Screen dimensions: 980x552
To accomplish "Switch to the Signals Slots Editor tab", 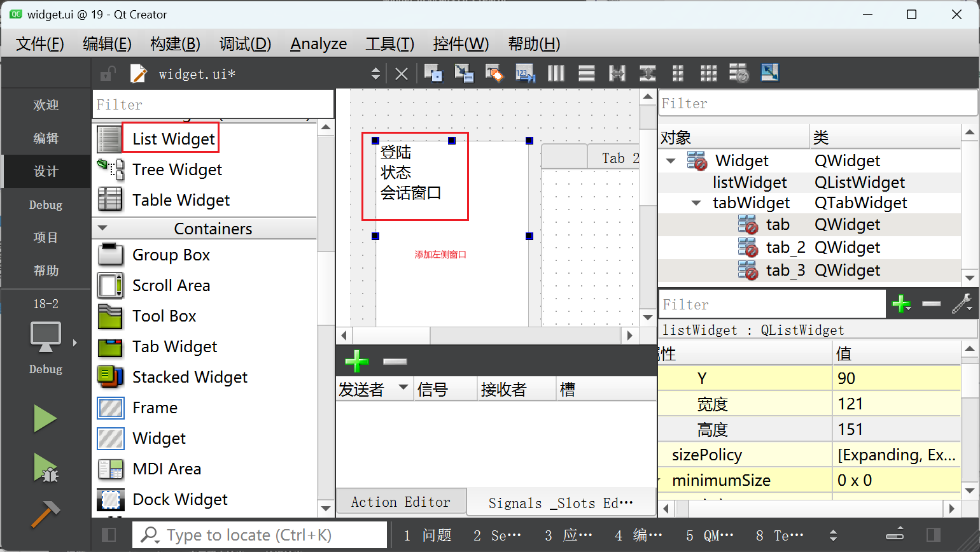I will pos(560,502).
